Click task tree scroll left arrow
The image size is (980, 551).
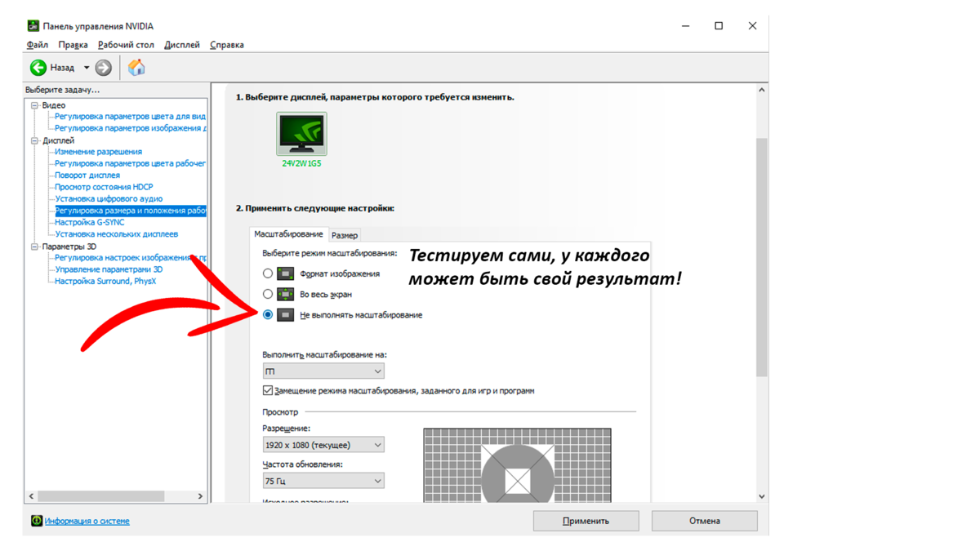[x=32, y=496]
